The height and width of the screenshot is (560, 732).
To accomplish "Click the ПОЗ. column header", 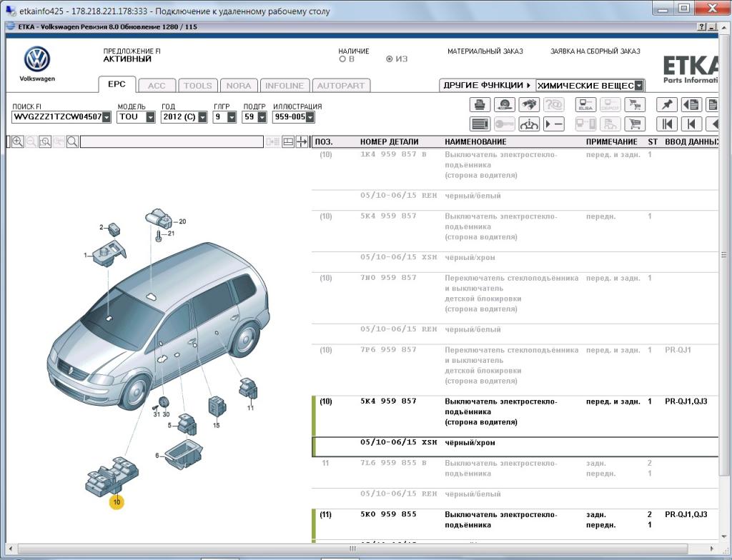I will click(324, 142).
